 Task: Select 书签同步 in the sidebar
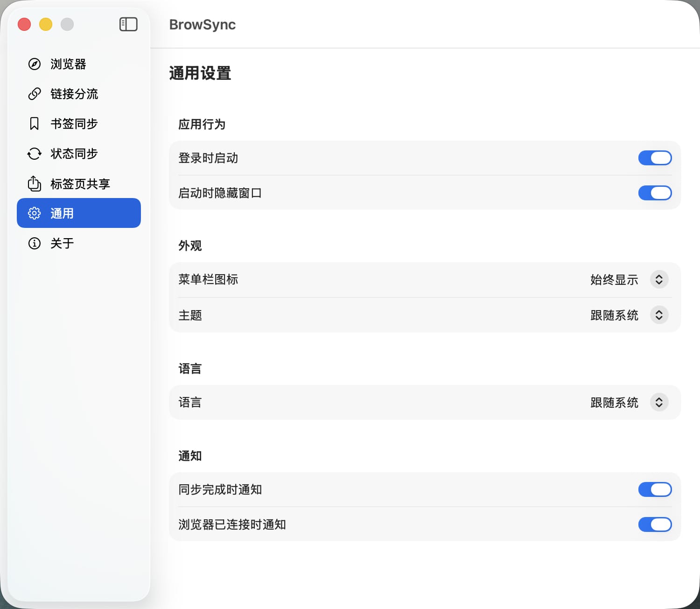pos(79,124)
